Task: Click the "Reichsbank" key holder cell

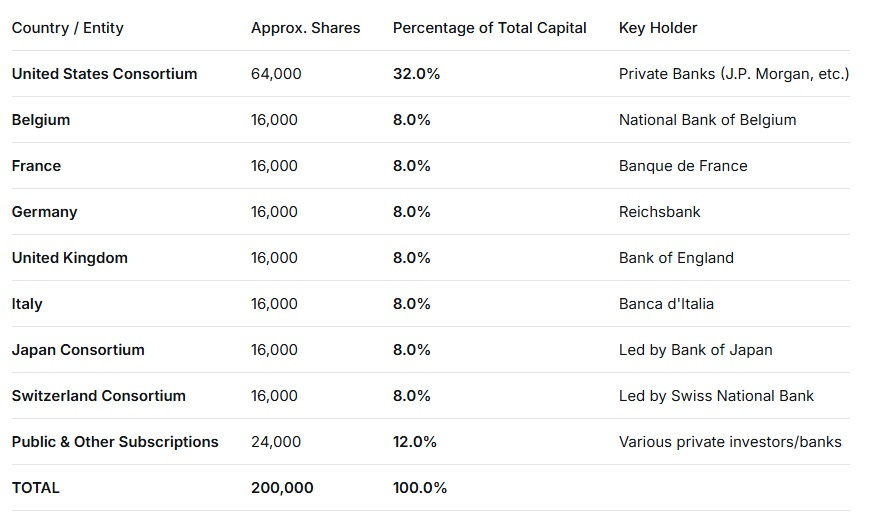Action: 659,212
